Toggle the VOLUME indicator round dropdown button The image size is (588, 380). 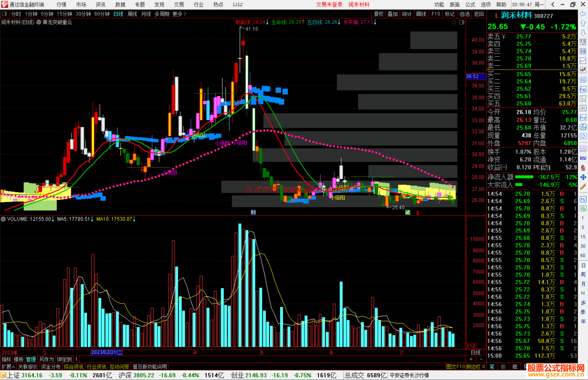3,219
